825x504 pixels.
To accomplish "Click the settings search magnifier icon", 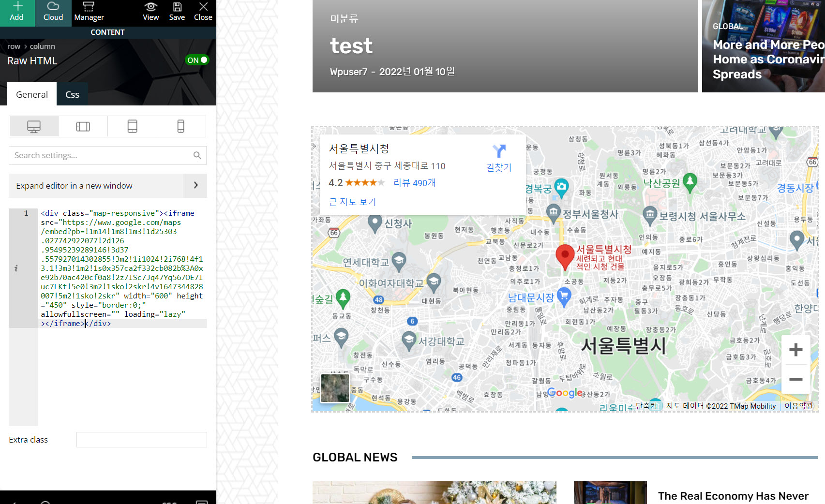I will coord(197,155).
